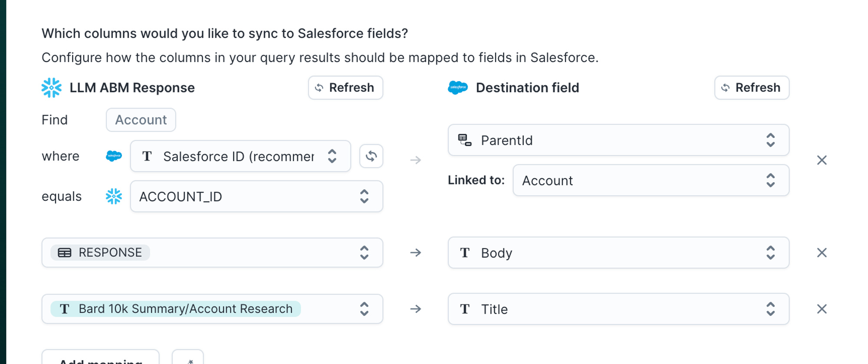Remove the ParentId mapping with its X icon
This screenshot has height=364, width=868.
click(822, 160)
